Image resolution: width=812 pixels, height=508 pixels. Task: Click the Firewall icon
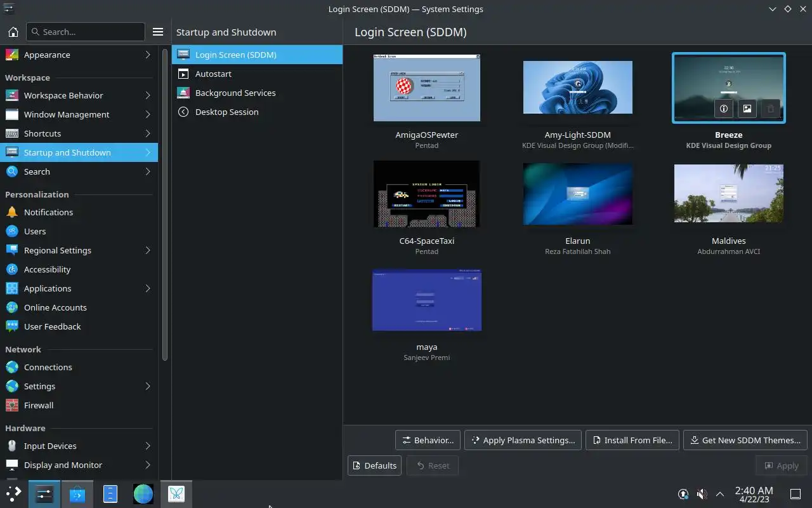coord(11,405)
